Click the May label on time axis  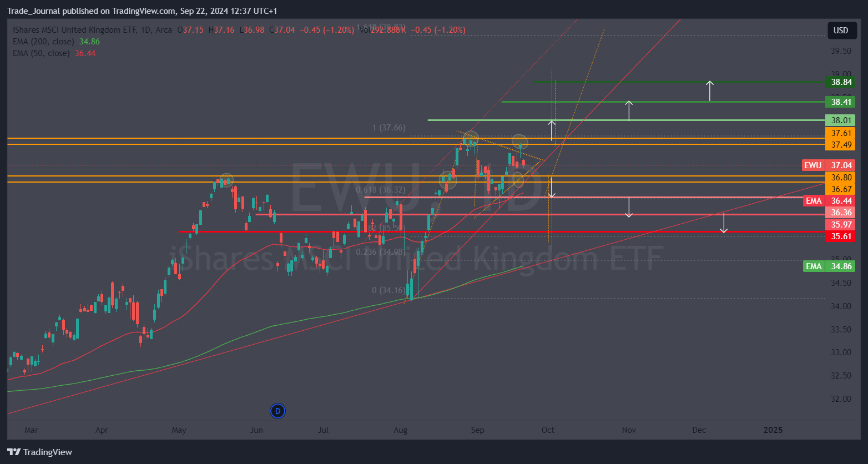(x=179, y=430)
